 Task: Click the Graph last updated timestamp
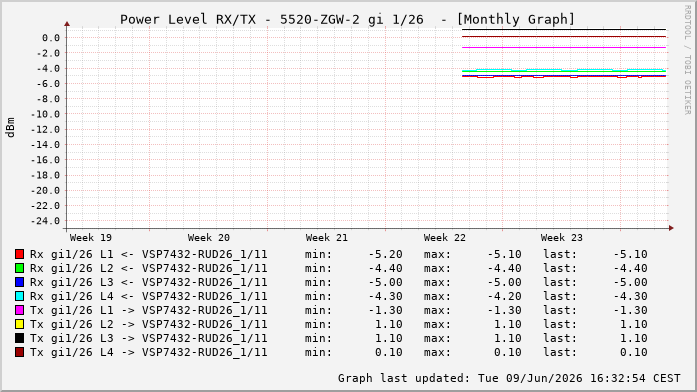coord(509,378)
